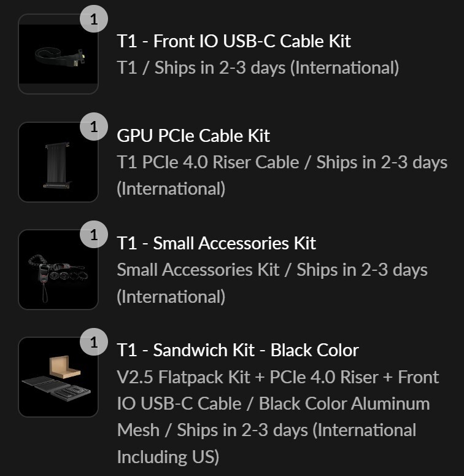Click '(International)' under GPU PCIe Cable Kit

click(171, 189)
